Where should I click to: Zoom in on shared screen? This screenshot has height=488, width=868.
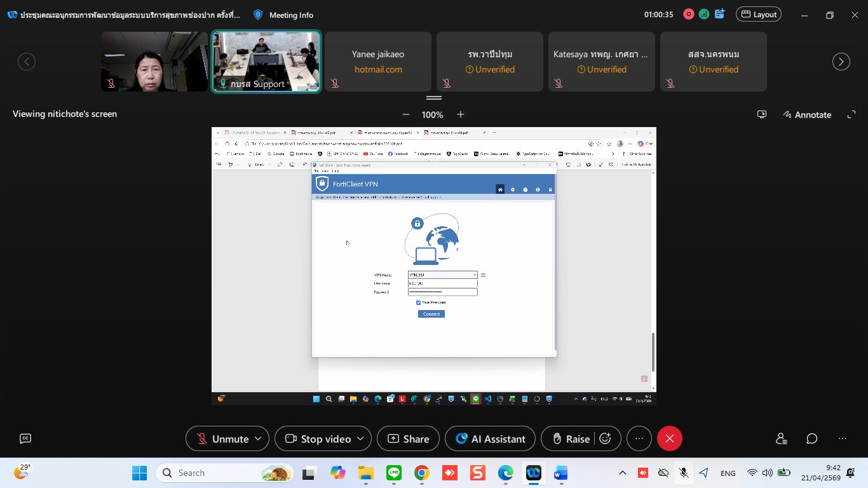(x=461, y=114)
